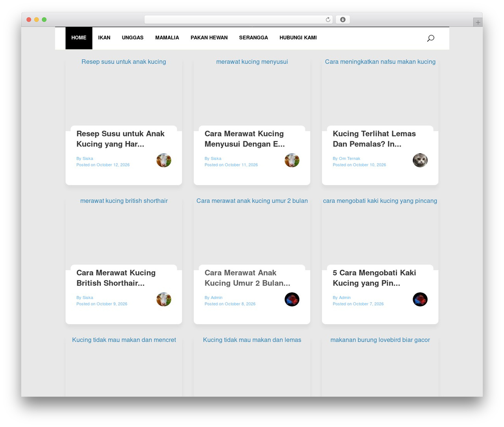The image size is (504, 427).
Task: Open 'Cara Merawat Anak Kucing Umur 2 Bulan...' title
Action: click(x=247, y=278)
